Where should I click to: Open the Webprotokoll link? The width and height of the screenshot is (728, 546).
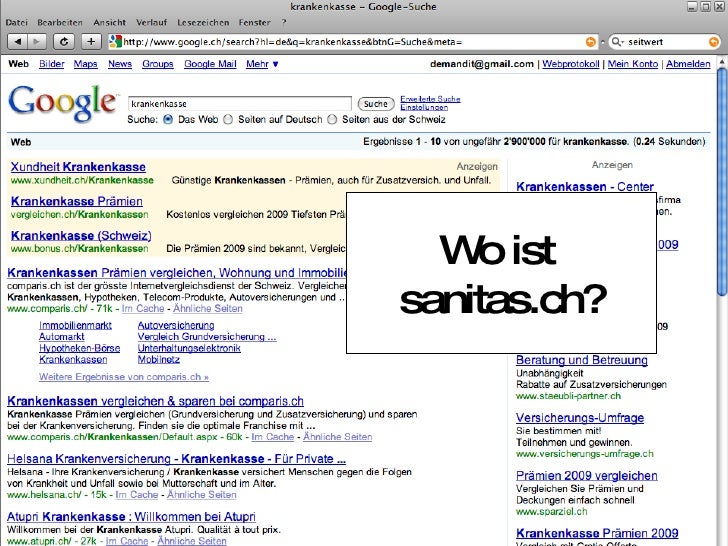pyautogui.click(x=571, y=64)
